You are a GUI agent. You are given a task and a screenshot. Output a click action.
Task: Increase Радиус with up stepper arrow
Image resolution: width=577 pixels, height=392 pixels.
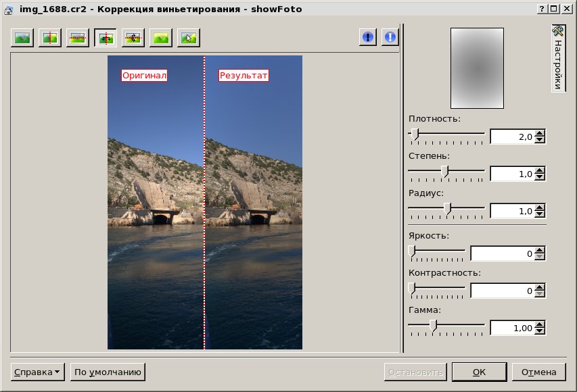pyautogui.click(x=540, y=207)
